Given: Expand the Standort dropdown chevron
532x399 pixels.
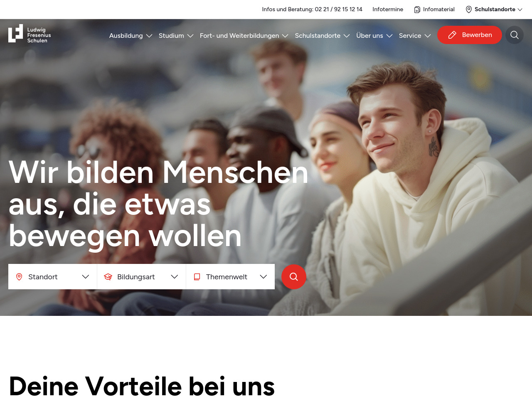Looking at the screenshot, I should click(86, 277).
